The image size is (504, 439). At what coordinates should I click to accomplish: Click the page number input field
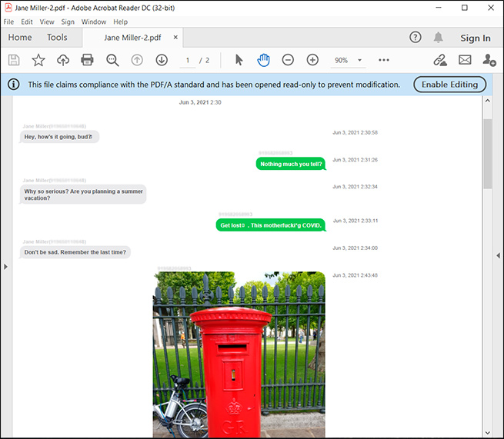coord(188,60)
